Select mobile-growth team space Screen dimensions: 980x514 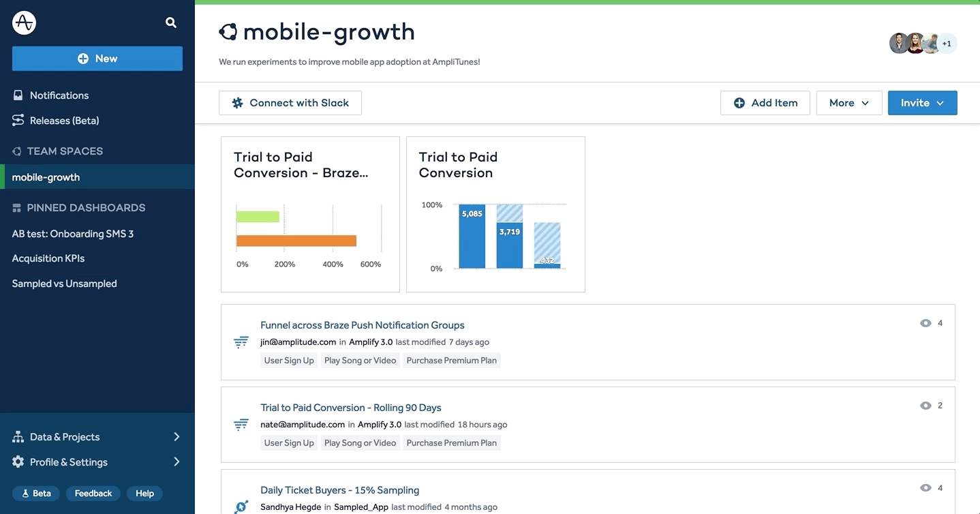pos(46,177)
